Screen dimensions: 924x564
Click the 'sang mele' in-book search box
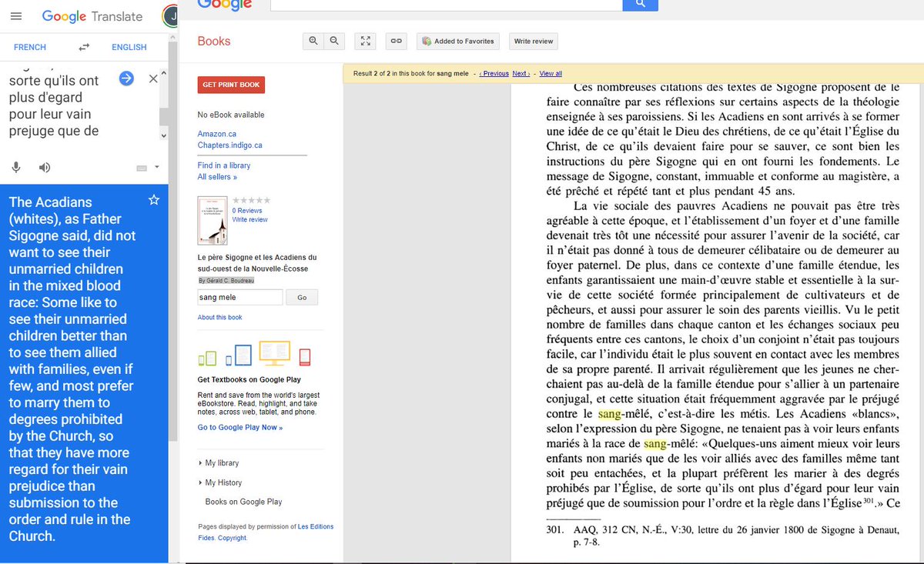(x=240, y=297)
